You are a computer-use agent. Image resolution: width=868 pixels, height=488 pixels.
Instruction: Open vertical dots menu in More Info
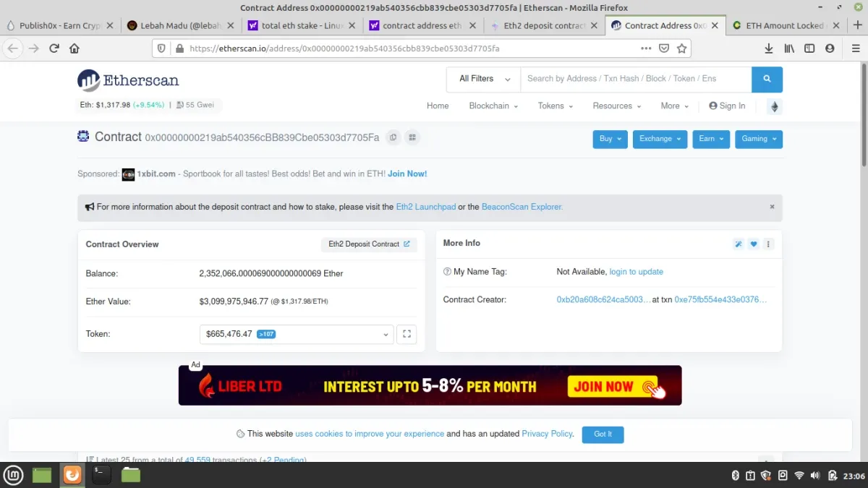click(769, 244)
